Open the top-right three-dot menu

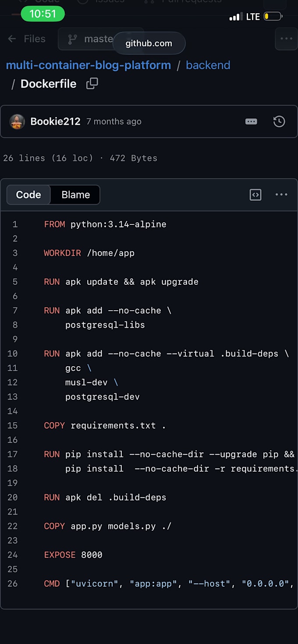[286, 38]
